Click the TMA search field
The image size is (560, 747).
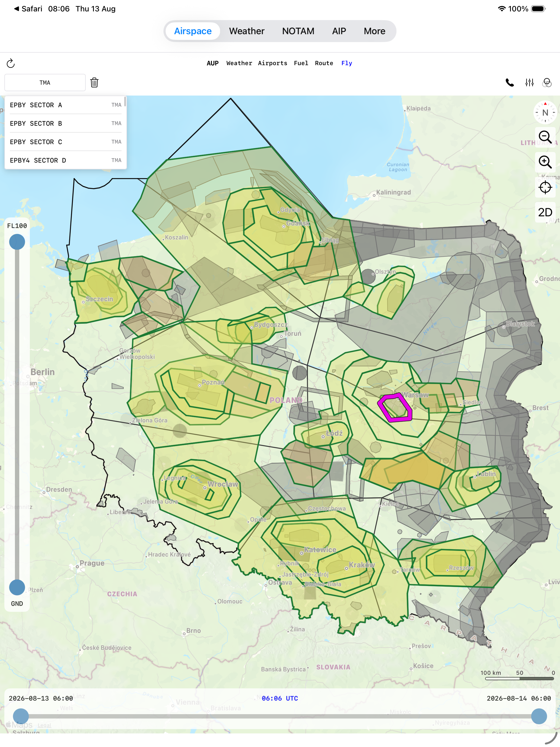[x=45, y=83]
